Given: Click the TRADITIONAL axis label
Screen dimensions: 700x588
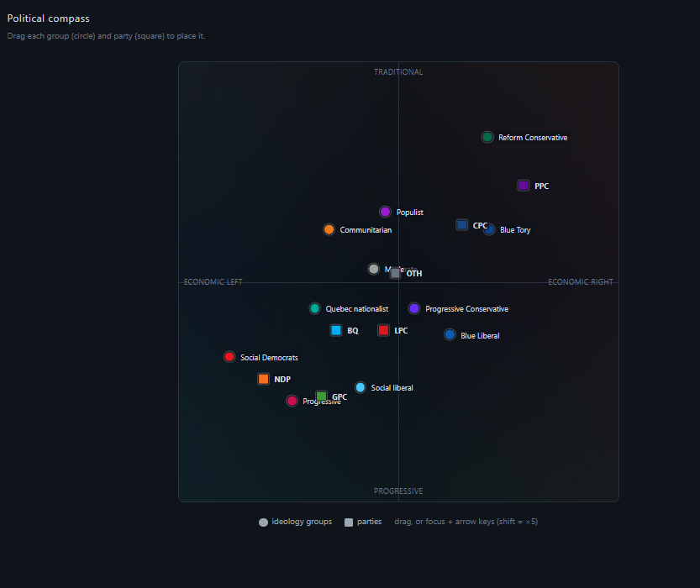Looking at the screenshot, I should point(398,72).
